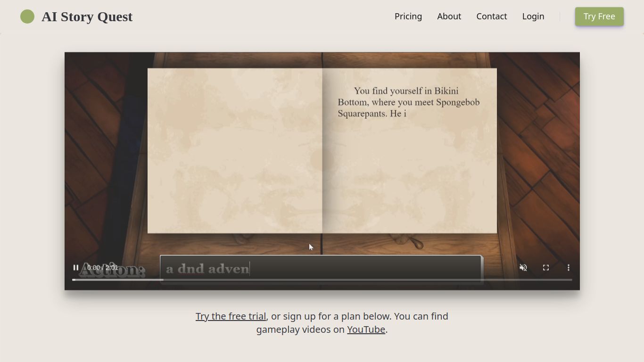Click the blank left page of the book
644x362 pixels.
[x=235, y=151]
